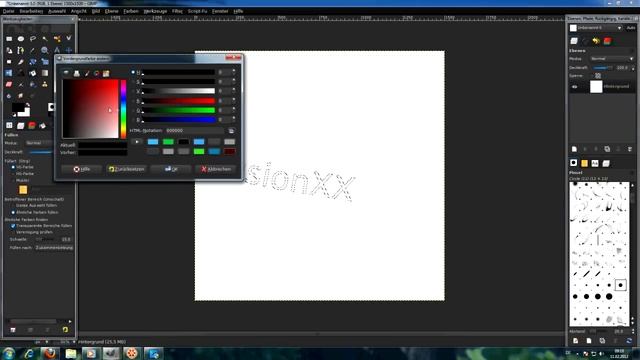This screenshot has height=360, width=640.
Task: Open the image selector dropdown in right dock
Action: click(x=596, y=28)
